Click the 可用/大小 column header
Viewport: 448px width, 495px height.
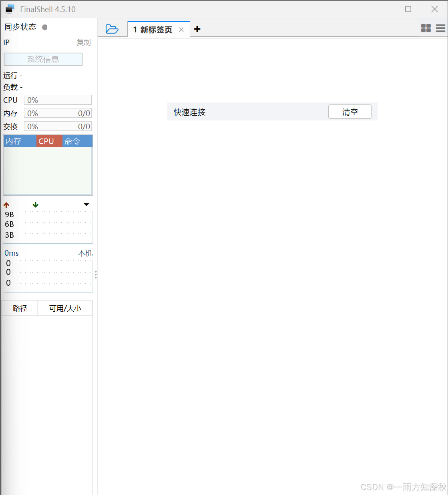coord(65,308)
